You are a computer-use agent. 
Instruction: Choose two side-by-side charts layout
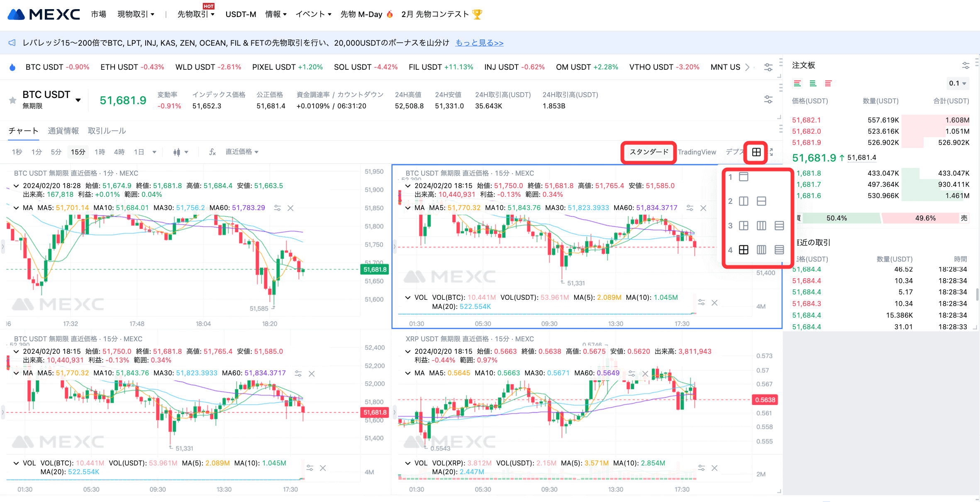coord(744,201)
